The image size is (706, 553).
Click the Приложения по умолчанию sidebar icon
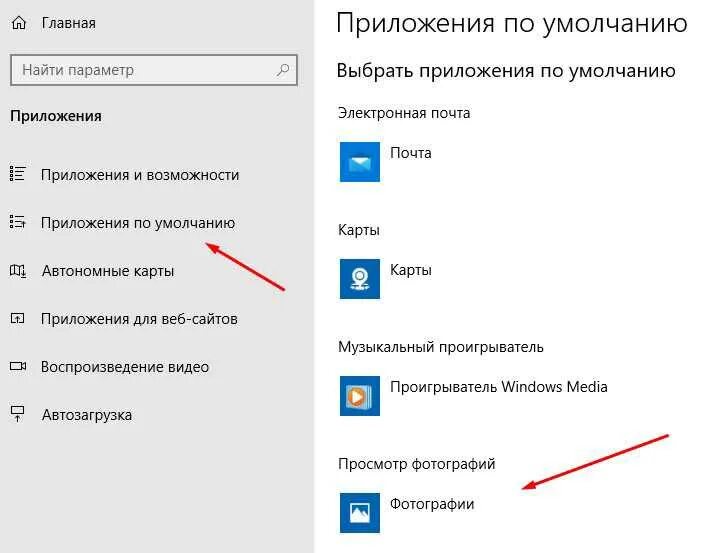[18, 222]
